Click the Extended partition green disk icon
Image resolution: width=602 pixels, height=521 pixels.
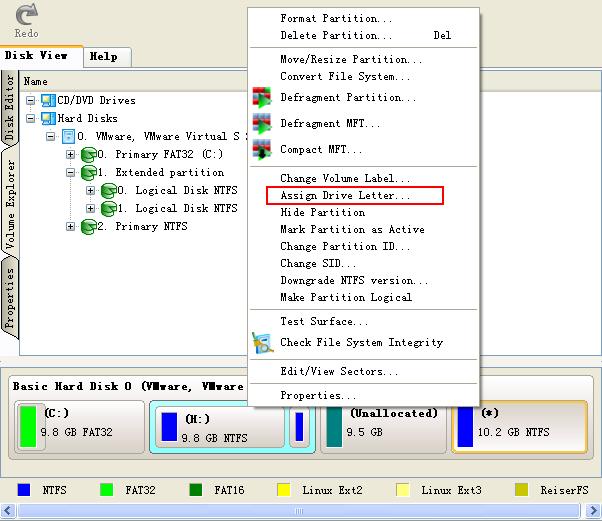point(89,172)
